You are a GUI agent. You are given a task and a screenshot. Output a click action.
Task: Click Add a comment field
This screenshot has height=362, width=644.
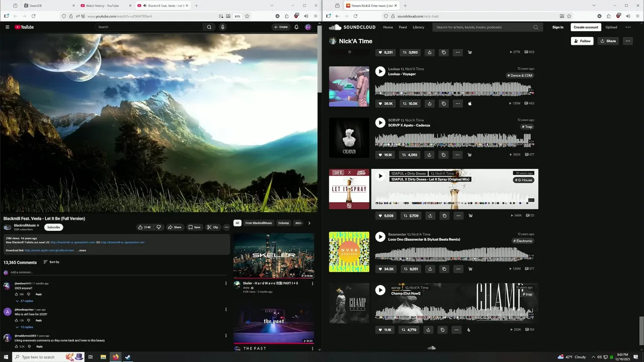tap(119, 273)
